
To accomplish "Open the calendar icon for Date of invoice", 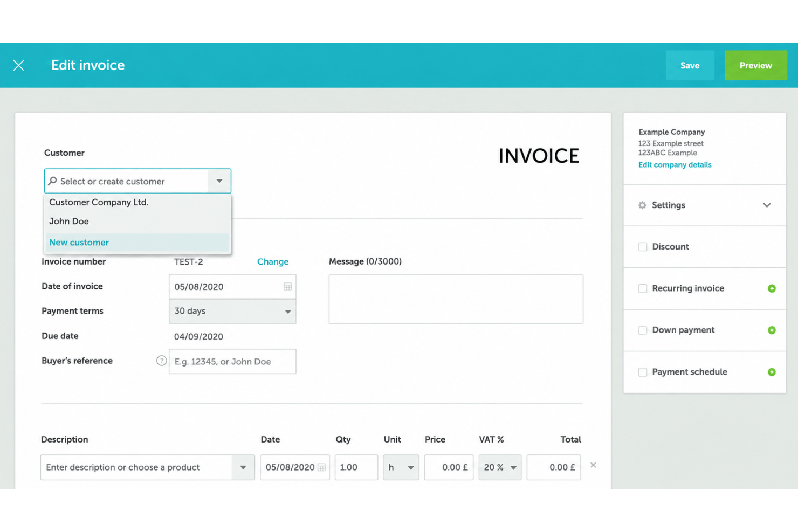I will point(288,287).
